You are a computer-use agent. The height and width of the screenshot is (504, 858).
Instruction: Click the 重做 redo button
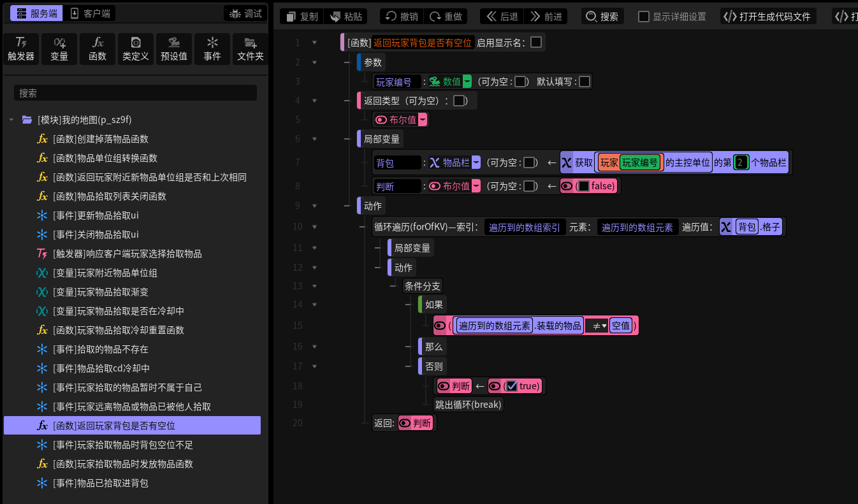pyautogui.click(x=446, y=17)
